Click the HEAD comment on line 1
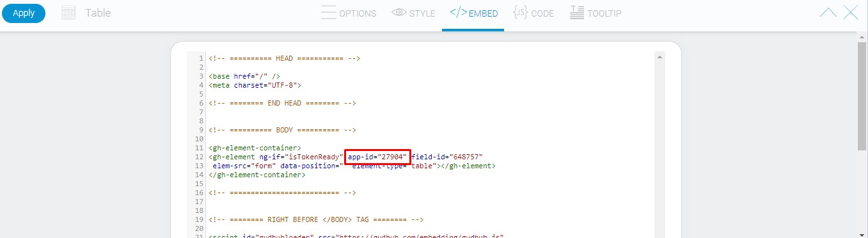868x238 pixels. [285, 58]
